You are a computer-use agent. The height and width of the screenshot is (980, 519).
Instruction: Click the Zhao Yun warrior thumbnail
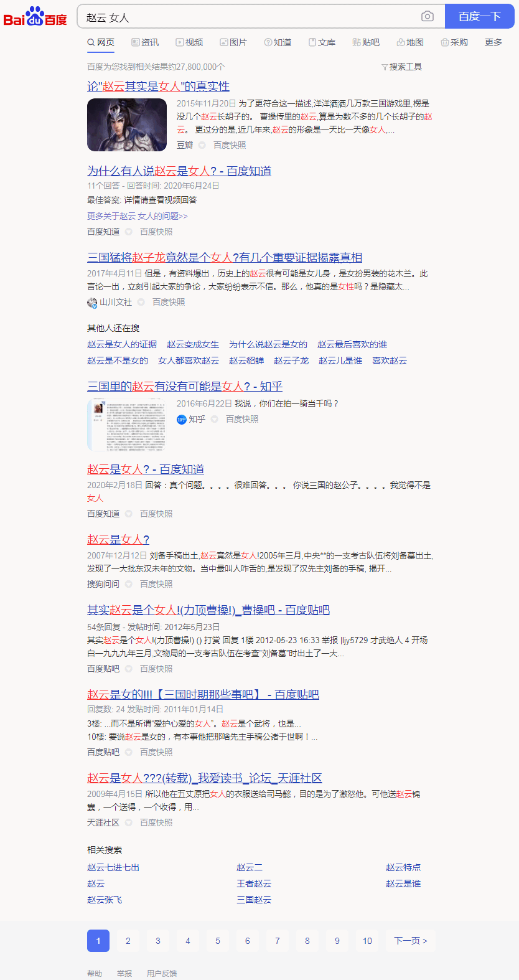point(127,125)
